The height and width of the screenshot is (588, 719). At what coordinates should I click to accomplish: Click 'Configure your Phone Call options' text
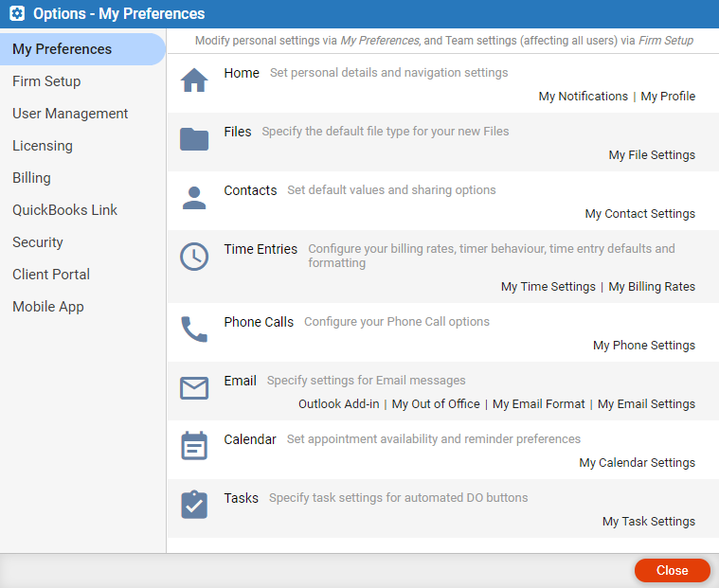tap(397, 322)
